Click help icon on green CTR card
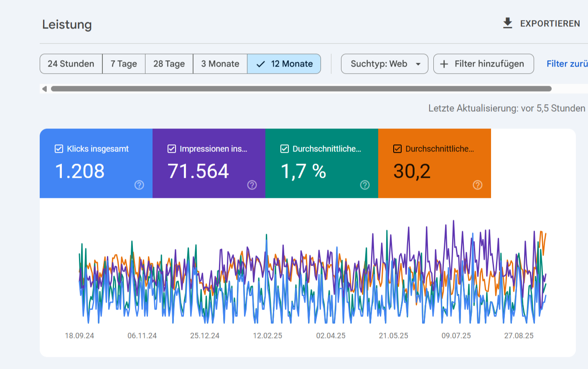The height and width of the screenshot is (369, 588). pos(365,185)
